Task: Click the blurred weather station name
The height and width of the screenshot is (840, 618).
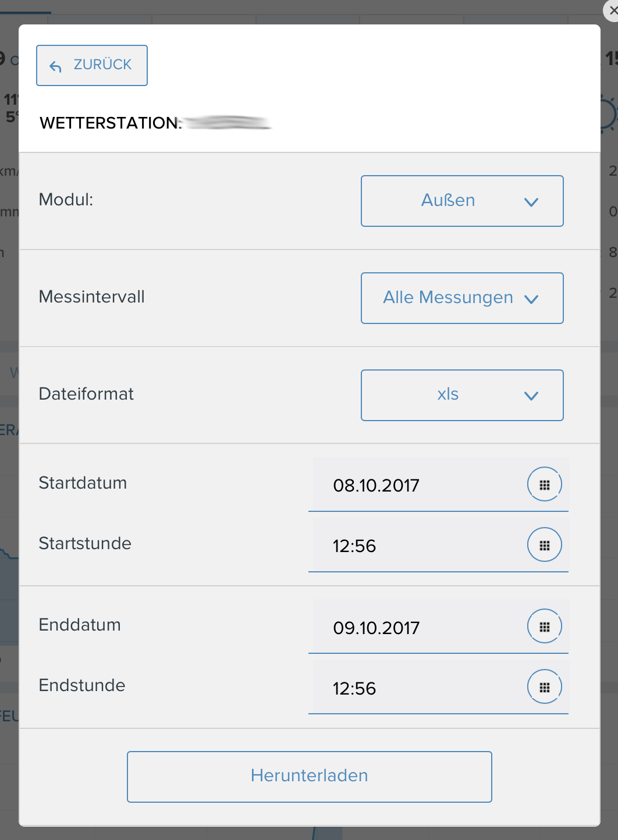Action: click(x=228, y=123)
